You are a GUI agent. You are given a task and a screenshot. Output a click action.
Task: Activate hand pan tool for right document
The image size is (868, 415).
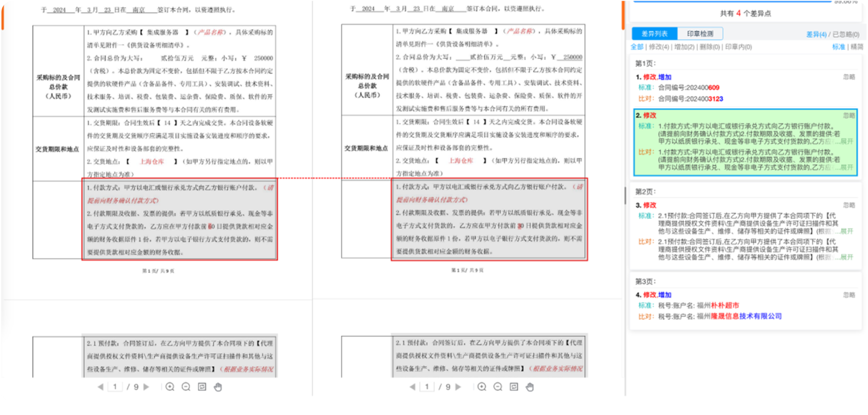click(530, 387)
